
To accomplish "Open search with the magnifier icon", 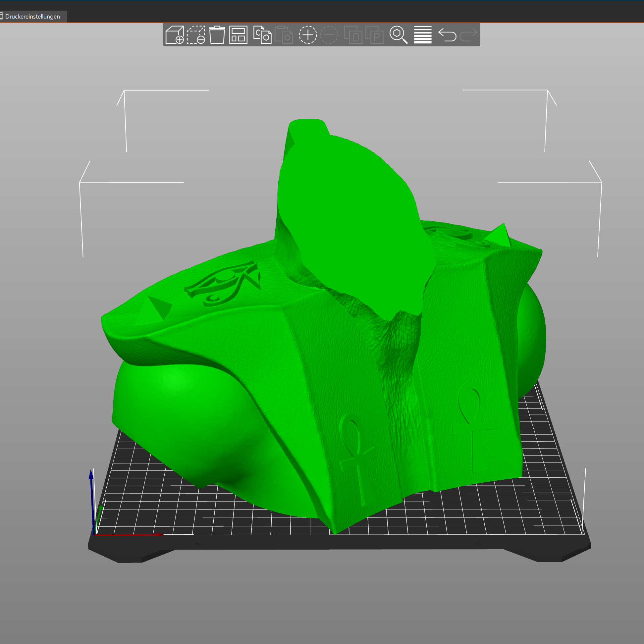I will click(399, 35).
